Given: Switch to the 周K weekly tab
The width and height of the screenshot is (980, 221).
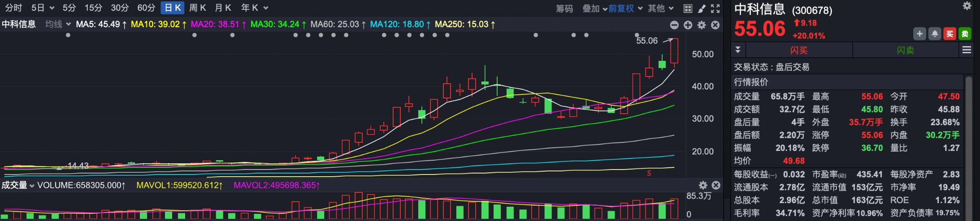Looking at the screenshot, I should click(197, 8).
